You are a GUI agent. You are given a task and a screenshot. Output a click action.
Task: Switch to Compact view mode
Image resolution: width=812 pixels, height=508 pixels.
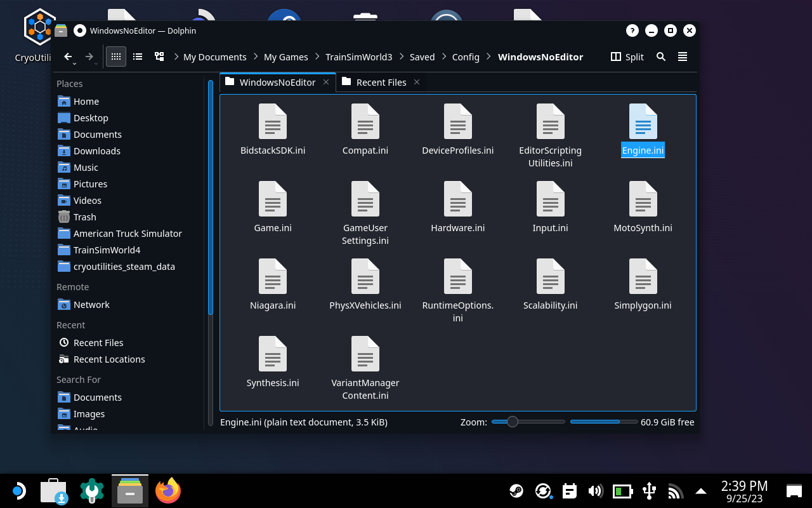[138, 57]
